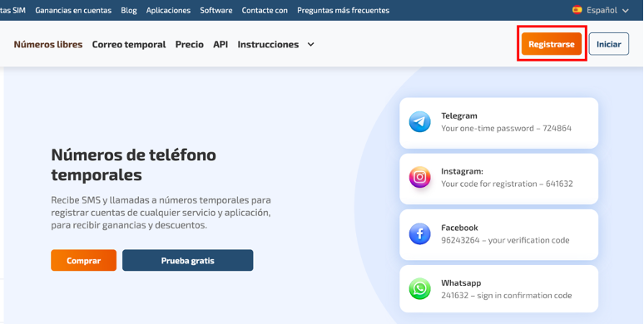
Task: Click the Telegram paper-plane icon
Action: (x=419, y=122)
